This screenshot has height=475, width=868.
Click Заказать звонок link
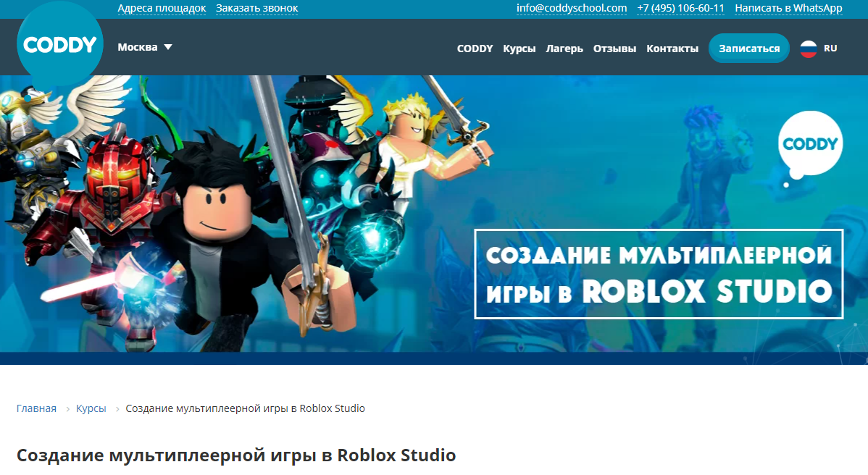click(257, 8)
